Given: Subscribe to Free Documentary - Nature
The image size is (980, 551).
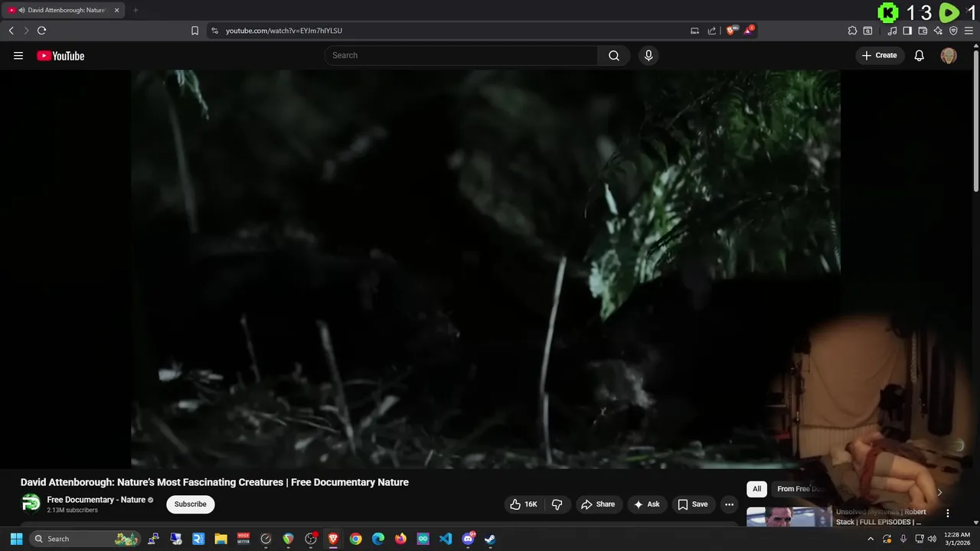Looking at the screenshot, I should click(x=190, y=504).
